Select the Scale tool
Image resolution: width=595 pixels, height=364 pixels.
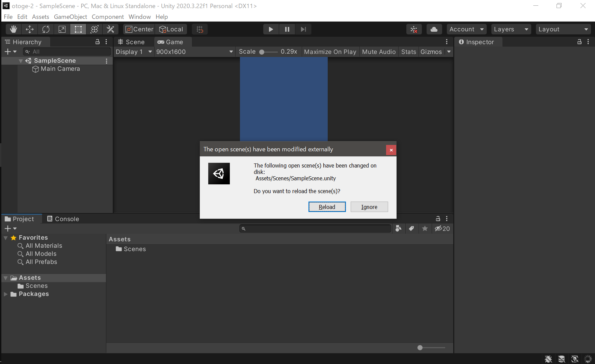62,29
